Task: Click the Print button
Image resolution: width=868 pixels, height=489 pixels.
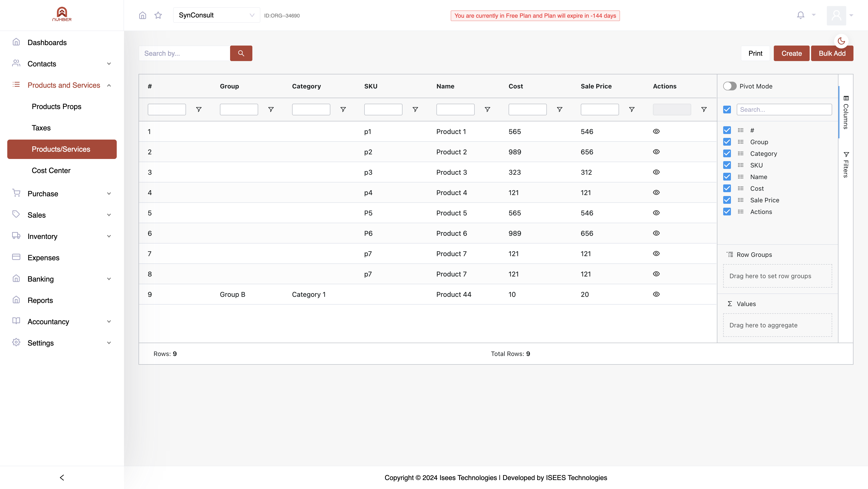Action: coord(755,53)
